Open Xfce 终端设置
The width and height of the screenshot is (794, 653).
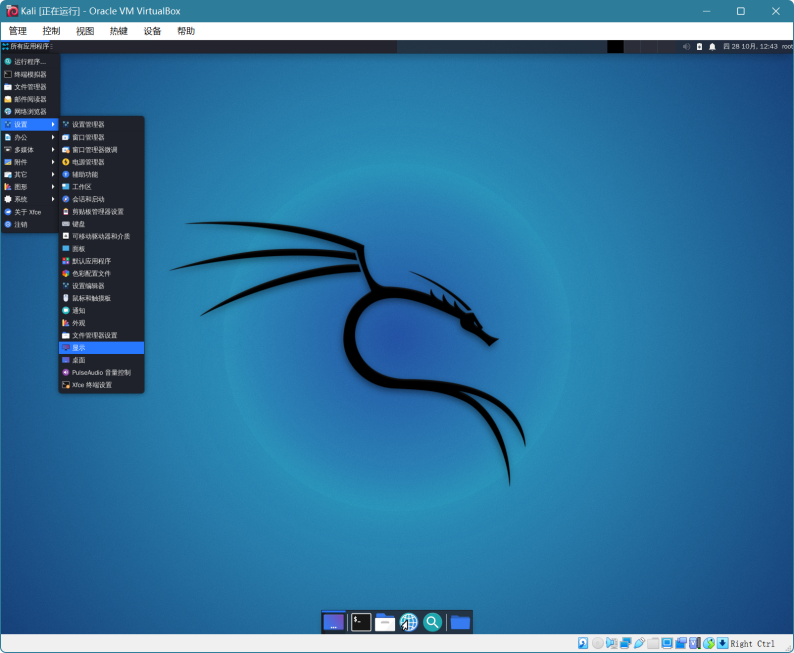click(x=102, y=385)
